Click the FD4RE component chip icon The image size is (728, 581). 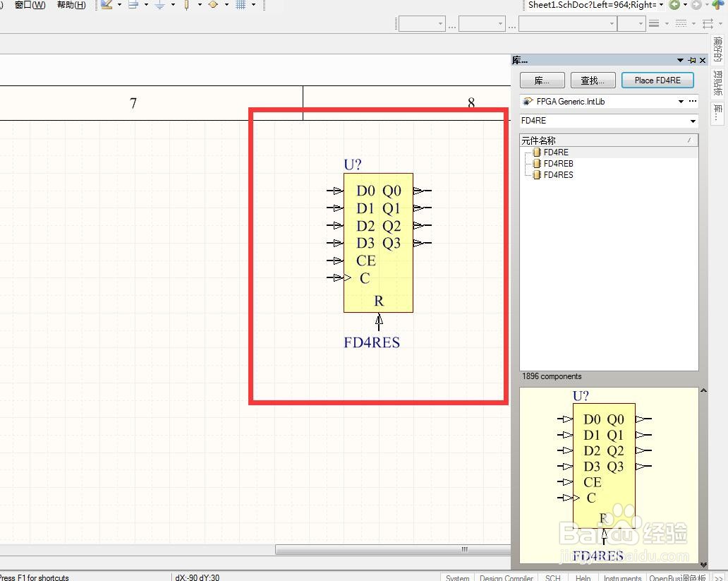[x=537, y=152]
